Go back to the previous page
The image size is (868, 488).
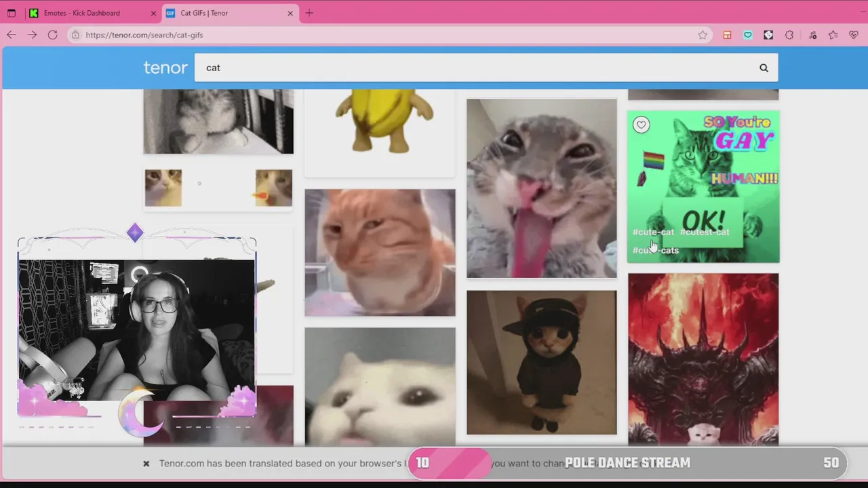[x=12, y=35]
